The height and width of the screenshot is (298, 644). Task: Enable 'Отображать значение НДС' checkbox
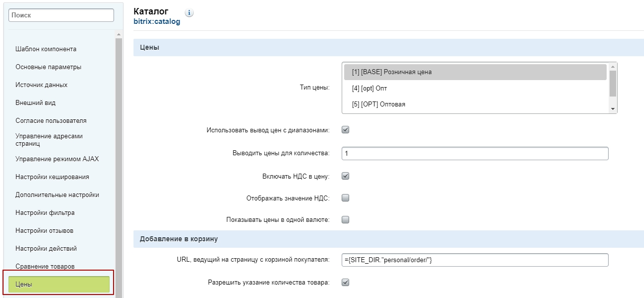pyautogui.click(x=346, y=198)
